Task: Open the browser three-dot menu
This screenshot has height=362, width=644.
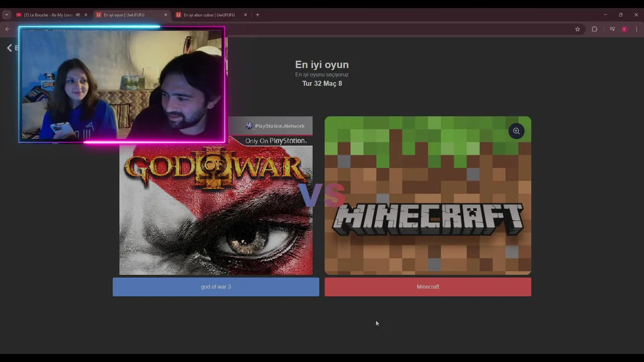Action: click(636, 29)
